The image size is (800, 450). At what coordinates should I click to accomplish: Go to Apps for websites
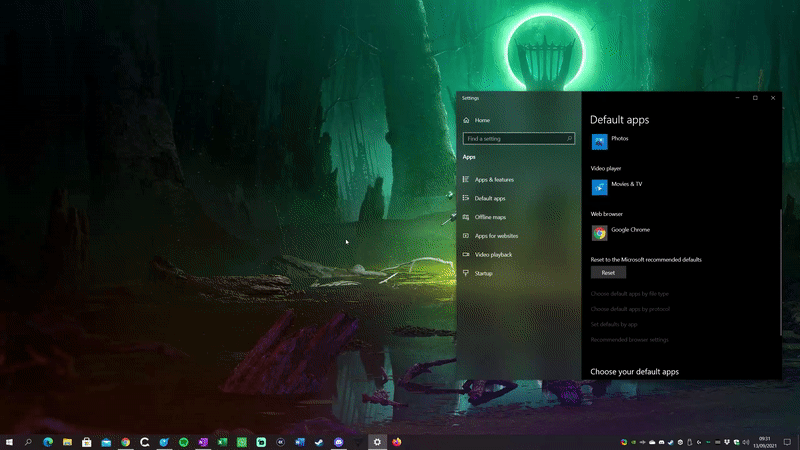pos(496,236)
